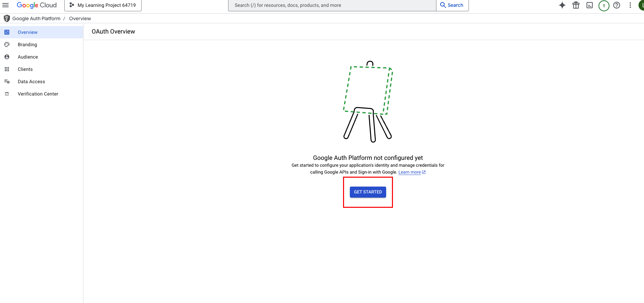Click the Overview dashboard icon in sidebar
This screenshot has width=644, height=303.
7,32
